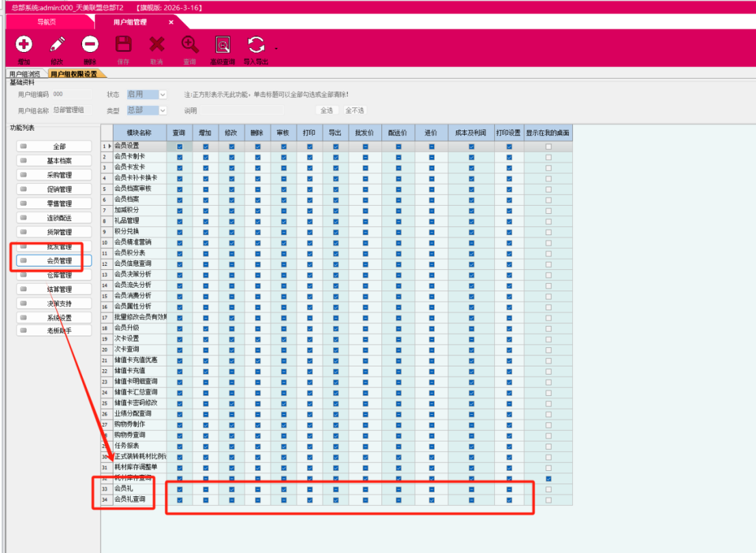Click the 保存 (Save) floppy disk icon

pyautogui.click(x=123, y=45)
